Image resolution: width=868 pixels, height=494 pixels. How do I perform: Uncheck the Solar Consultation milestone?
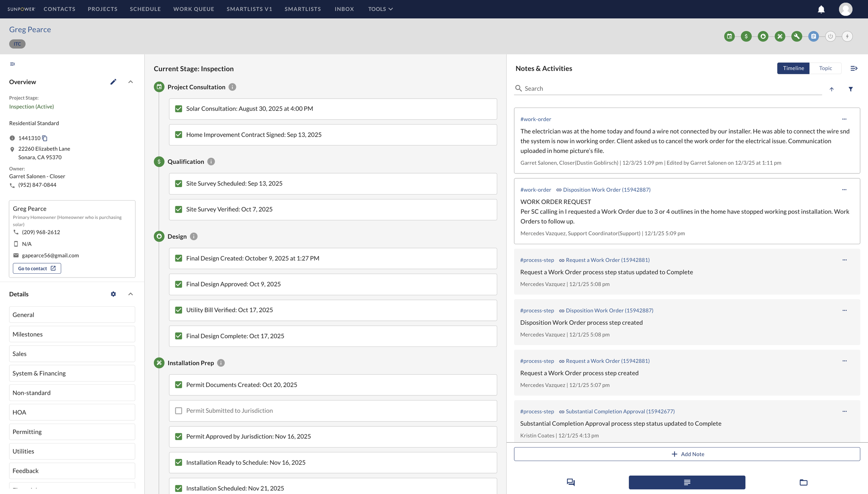[179, 109]
